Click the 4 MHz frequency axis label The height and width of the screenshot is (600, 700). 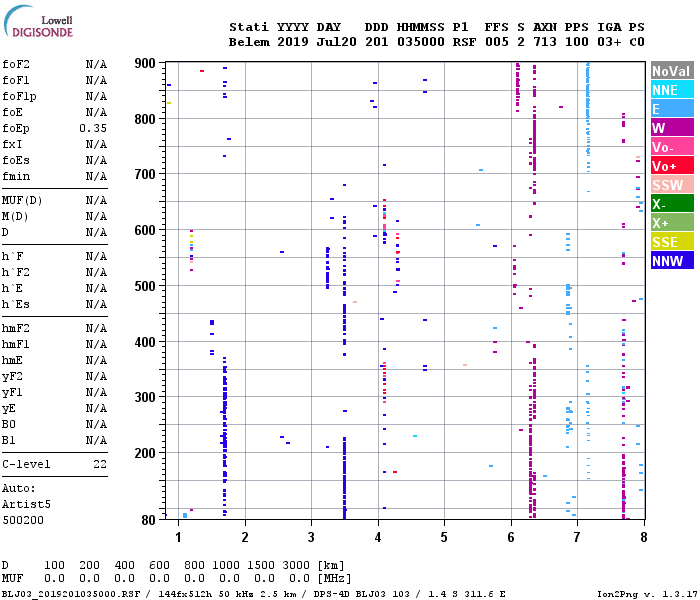[378, 537]
